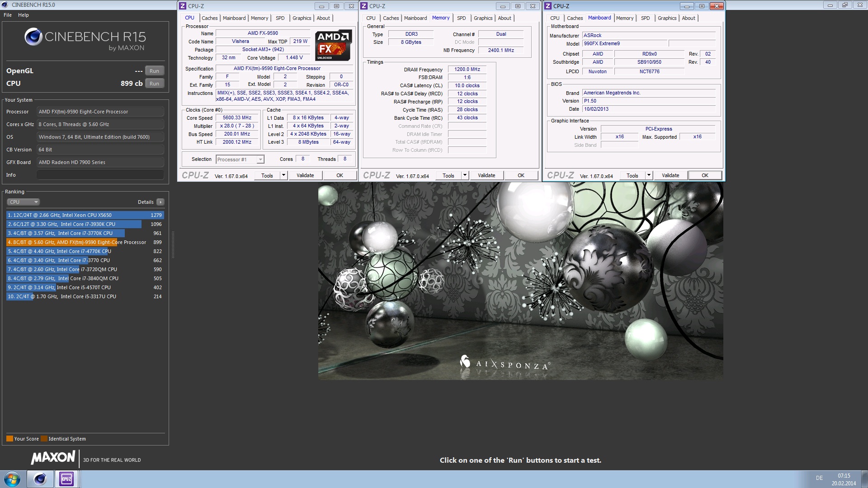Open About tab in first CPU-Z window

point(323,18)
